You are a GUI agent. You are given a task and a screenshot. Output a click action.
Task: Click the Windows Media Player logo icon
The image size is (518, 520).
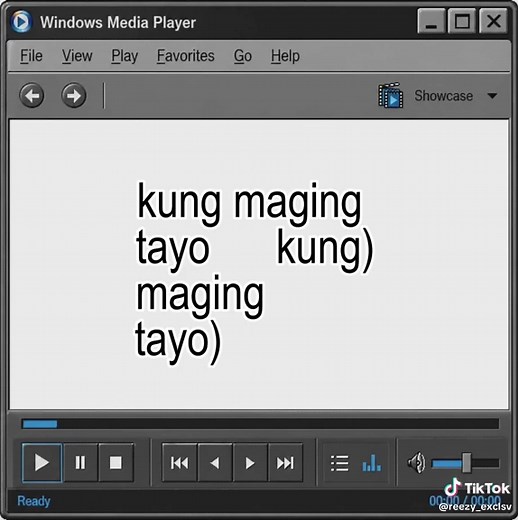tap(21, 22)
